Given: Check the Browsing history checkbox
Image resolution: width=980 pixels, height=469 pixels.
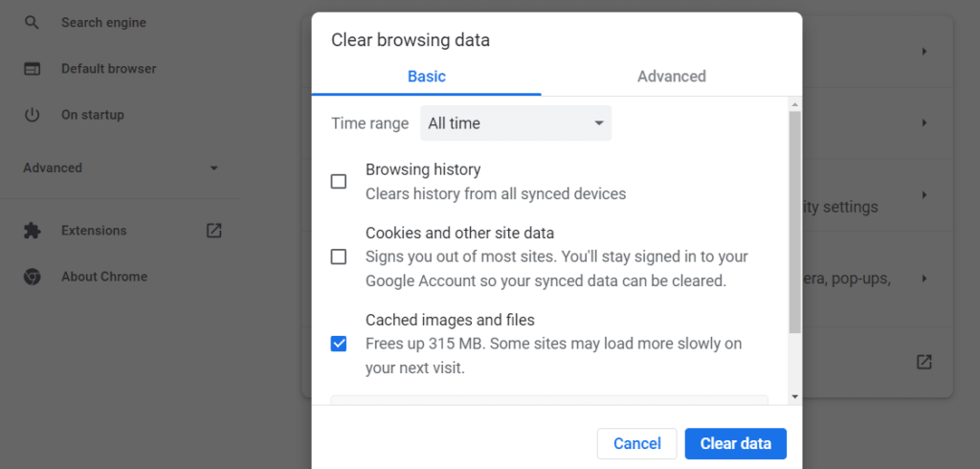Looking at the screenshot, I should [x=339, y=182].
